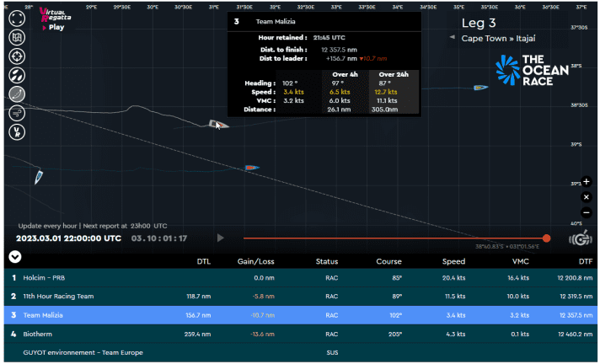Screen dimensions: 600x364
Task: Click the Geovoile logo icon
Action: [x=579, y=238]
